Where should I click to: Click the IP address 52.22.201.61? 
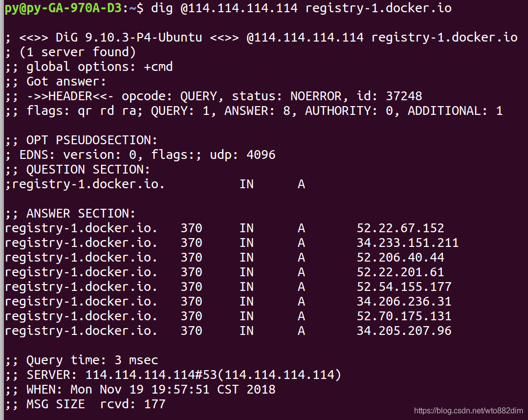tap(400, 272)
